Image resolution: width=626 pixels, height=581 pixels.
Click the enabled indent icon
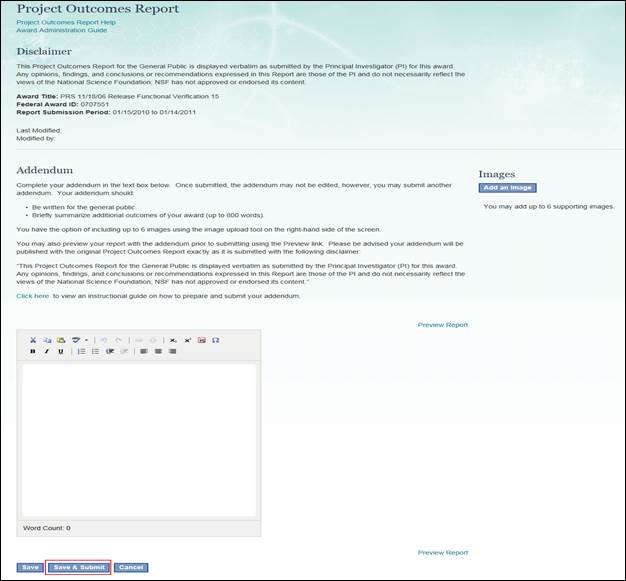(x=110, y=351)
